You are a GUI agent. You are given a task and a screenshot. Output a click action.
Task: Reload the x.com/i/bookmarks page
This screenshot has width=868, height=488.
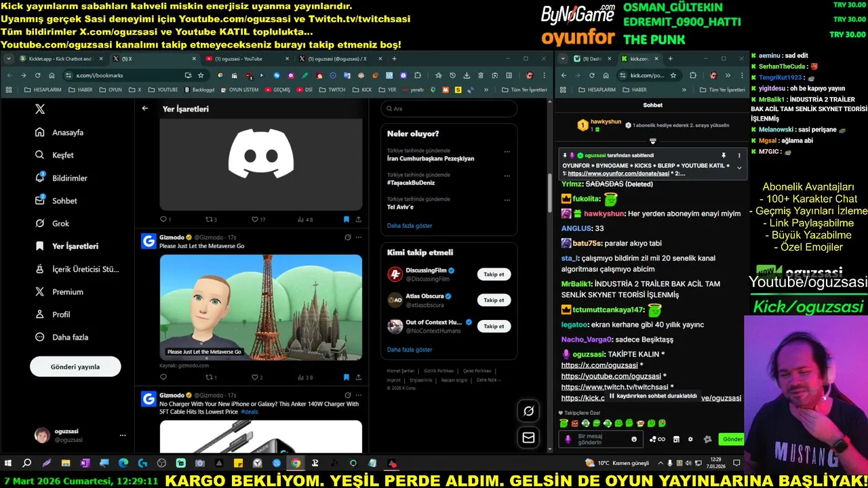click(x=37, y=75)
